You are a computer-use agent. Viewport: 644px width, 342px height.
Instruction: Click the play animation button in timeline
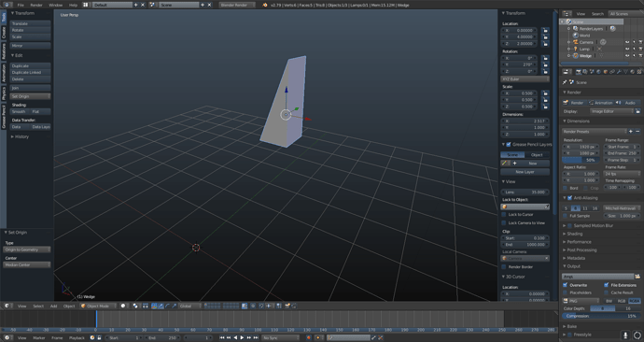242,338
